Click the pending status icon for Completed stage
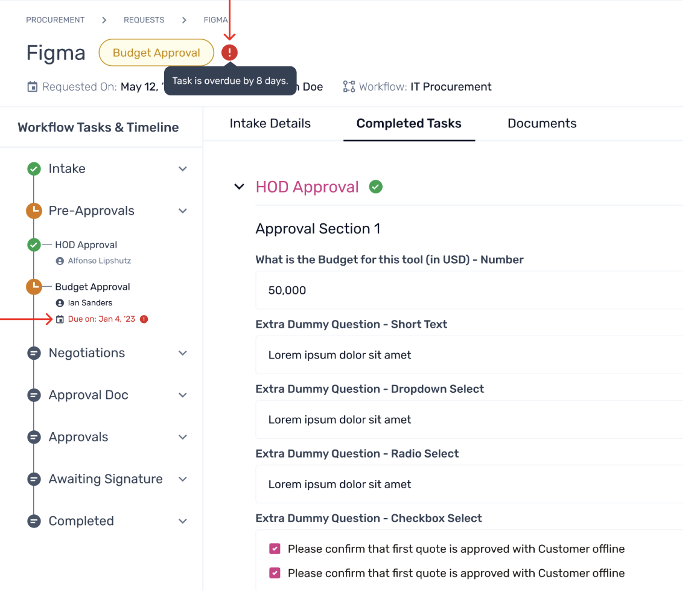 pos(34,521)
